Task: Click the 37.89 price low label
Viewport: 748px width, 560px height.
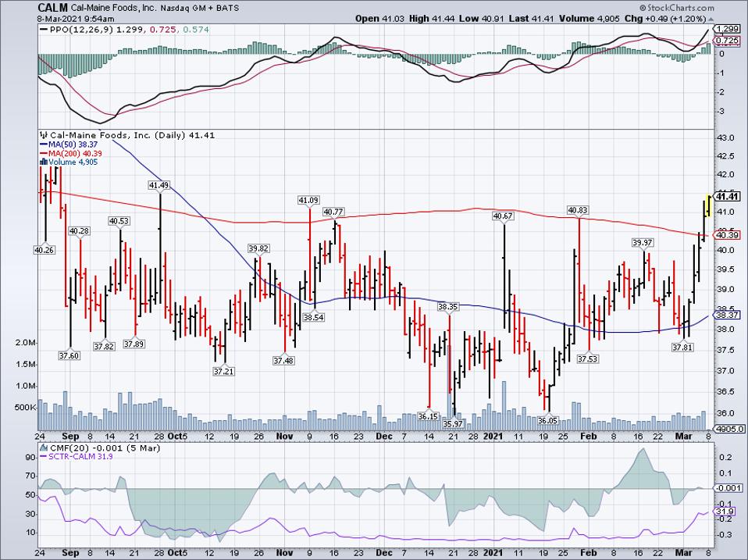Action: [133, 344]
